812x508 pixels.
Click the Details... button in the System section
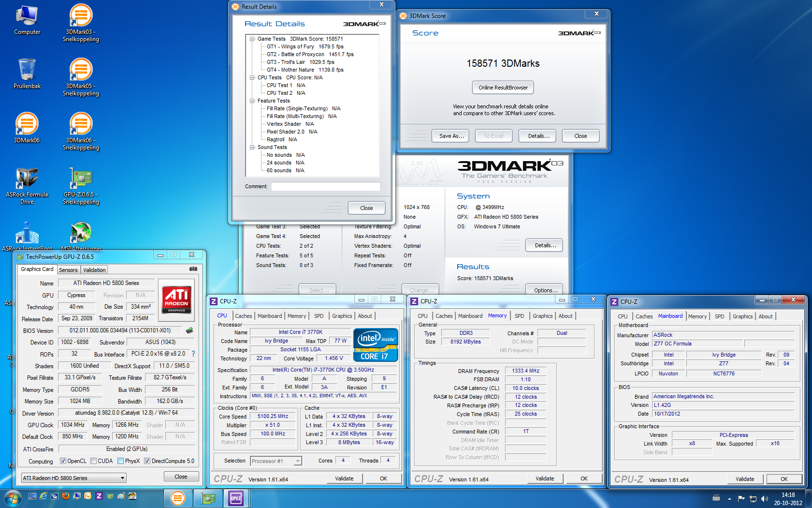pos(545,245)
